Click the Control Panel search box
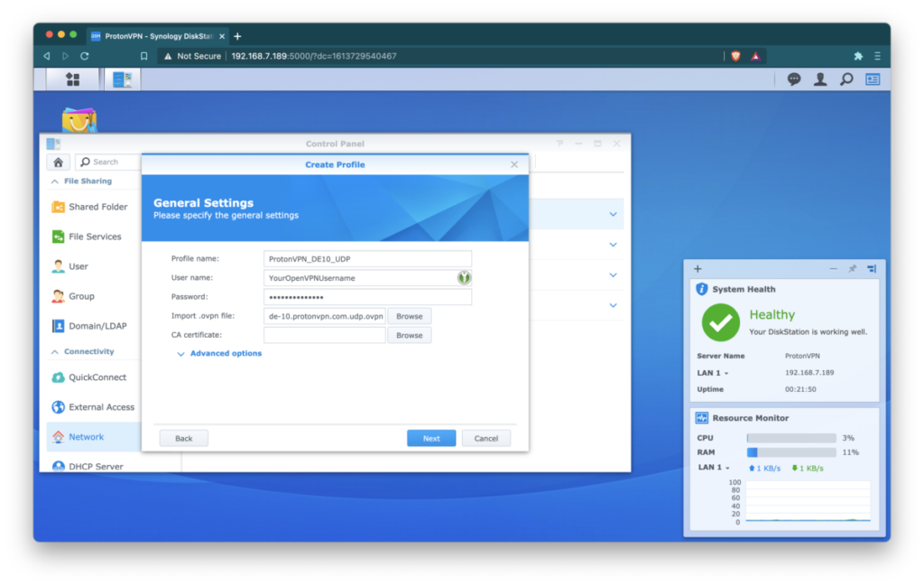 click(x=108, y=163)
